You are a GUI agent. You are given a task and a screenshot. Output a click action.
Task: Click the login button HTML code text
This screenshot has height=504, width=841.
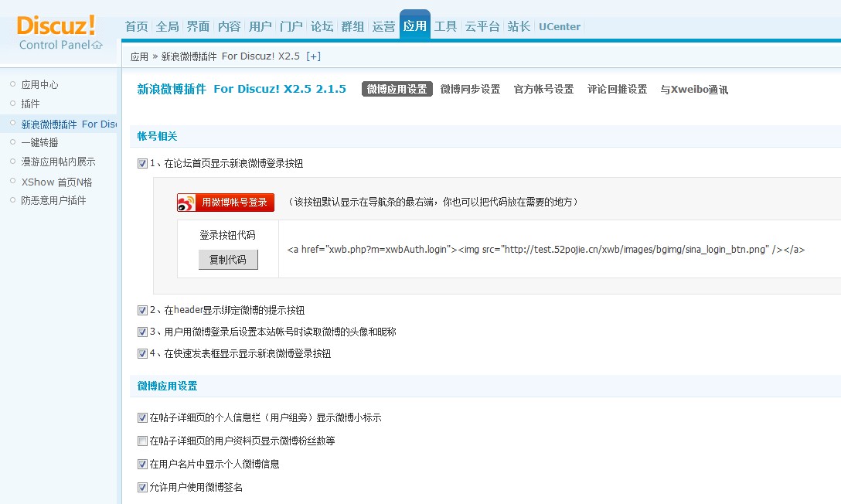click(546, 250)
